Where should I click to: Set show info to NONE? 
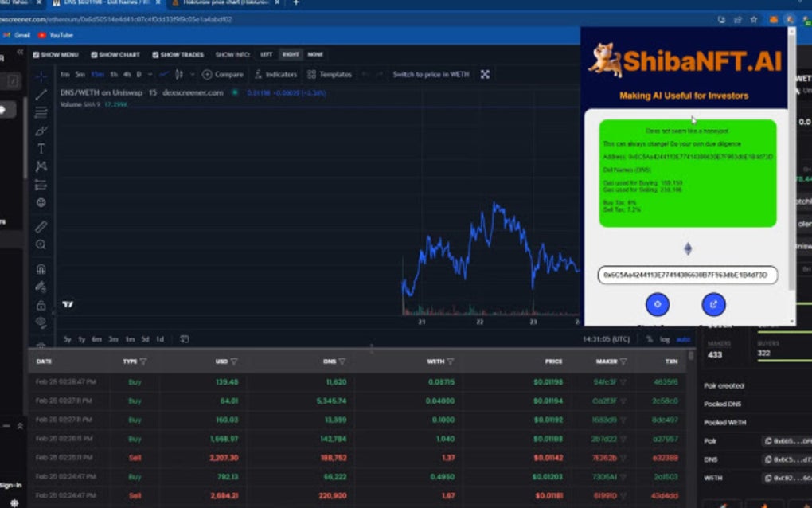(x=315, y=54)
